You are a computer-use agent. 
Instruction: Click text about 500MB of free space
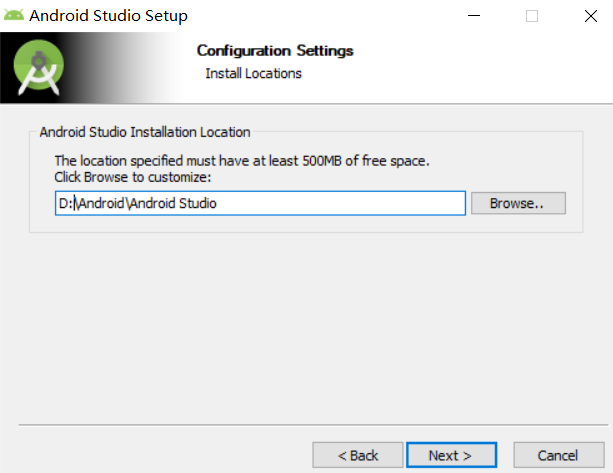tap(242, 161)
